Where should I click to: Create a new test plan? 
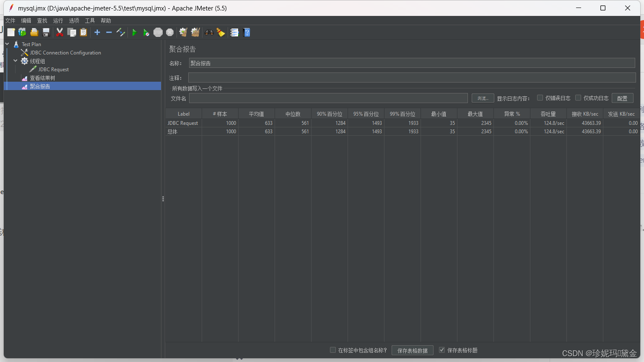point(11,32)
